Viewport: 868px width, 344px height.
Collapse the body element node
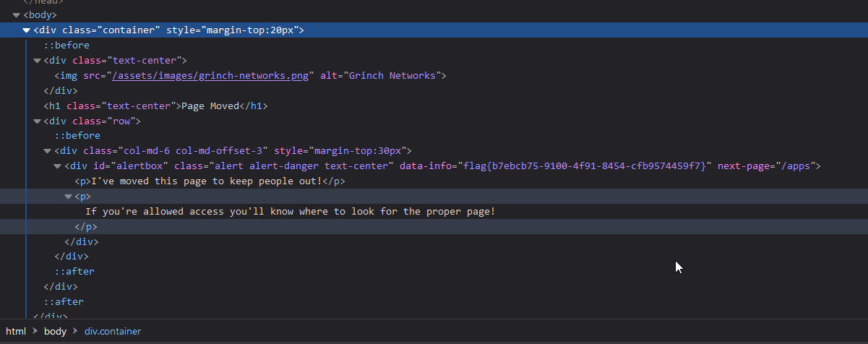(16, 15)
